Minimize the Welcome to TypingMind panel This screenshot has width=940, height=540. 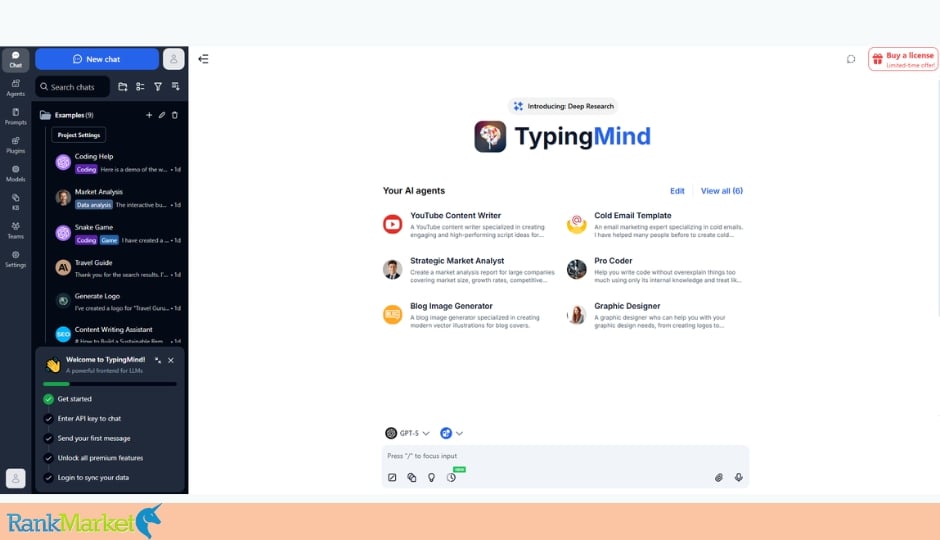point(158,360)
